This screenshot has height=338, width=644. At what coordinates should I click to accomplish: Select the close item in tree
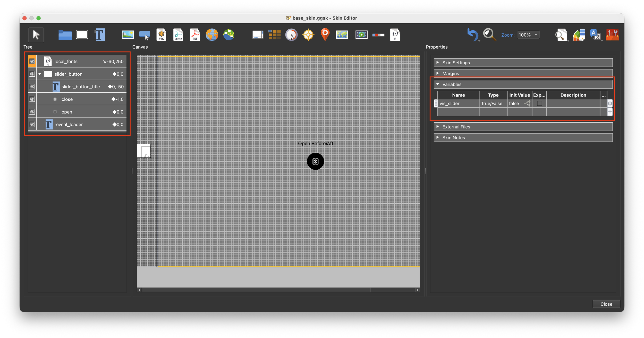(x=67, y=99)
